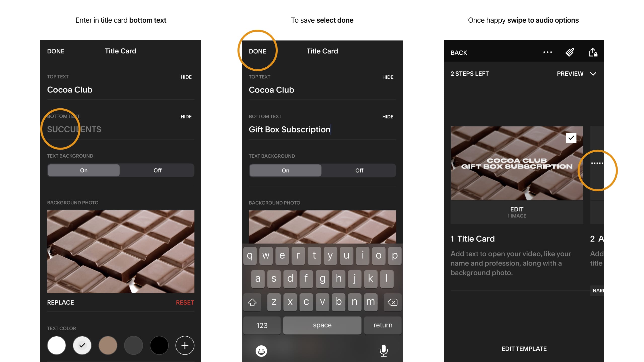This screenshot has height=362, width=644.
Task: Select REPLACE to change background photo
Action: pyautogui.click(x=60, y=302)
